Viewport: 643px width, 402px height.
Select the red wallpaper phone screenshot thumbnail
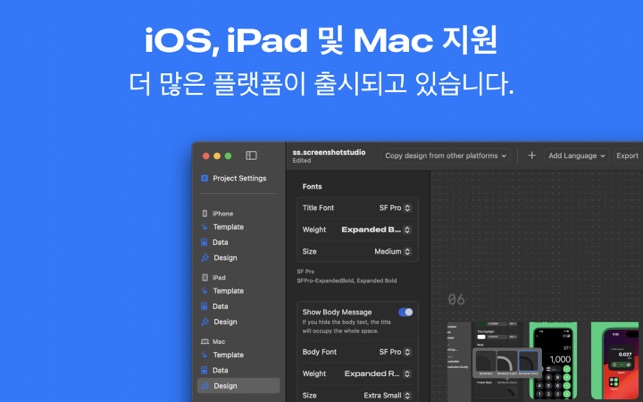coord(617,362)
